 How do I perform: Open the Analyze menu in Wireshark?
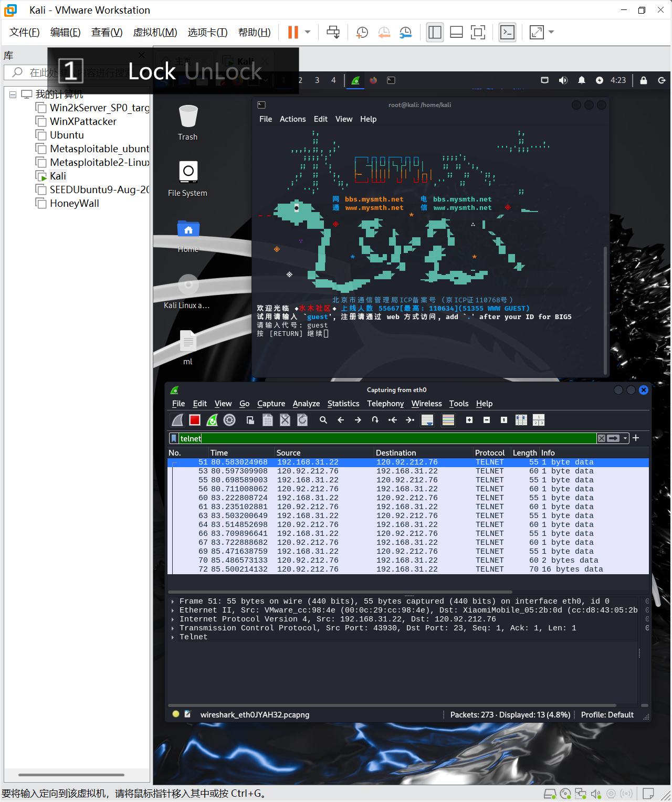tap(306, 404)
